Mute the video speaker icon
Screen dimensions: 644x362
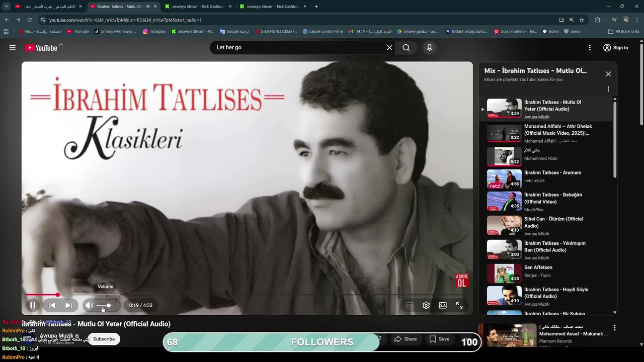tap(89, 305)
